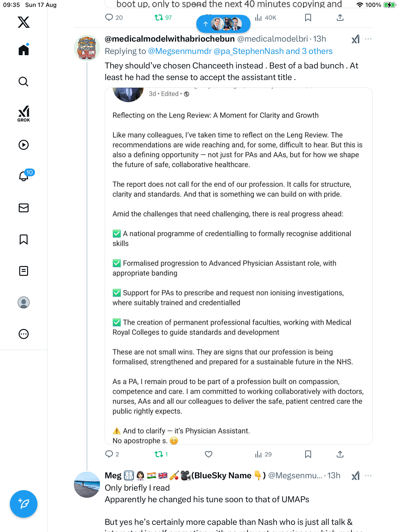Jump to new posts pill at top
This screenshot has height=532, width=399.
[x=223, y=24]
